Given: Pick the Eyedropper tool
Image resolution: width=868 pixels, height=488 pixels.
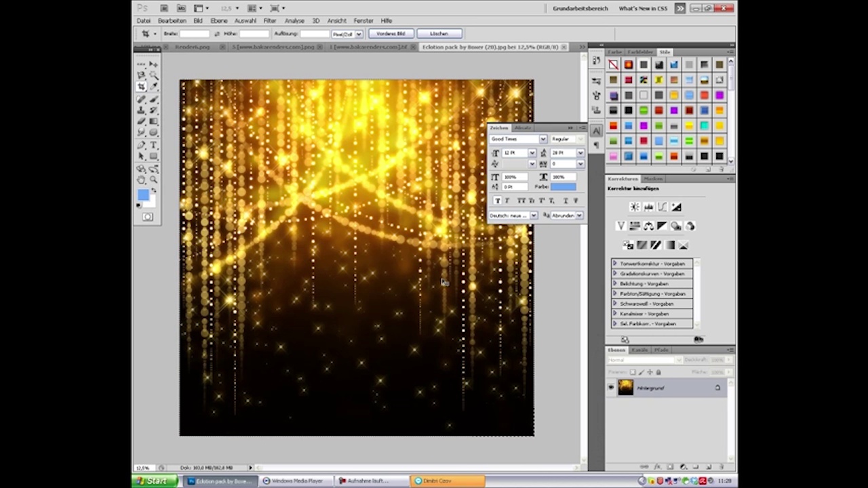Looking at the screenshot, I should pyautogui.click(x=153, y=87).
